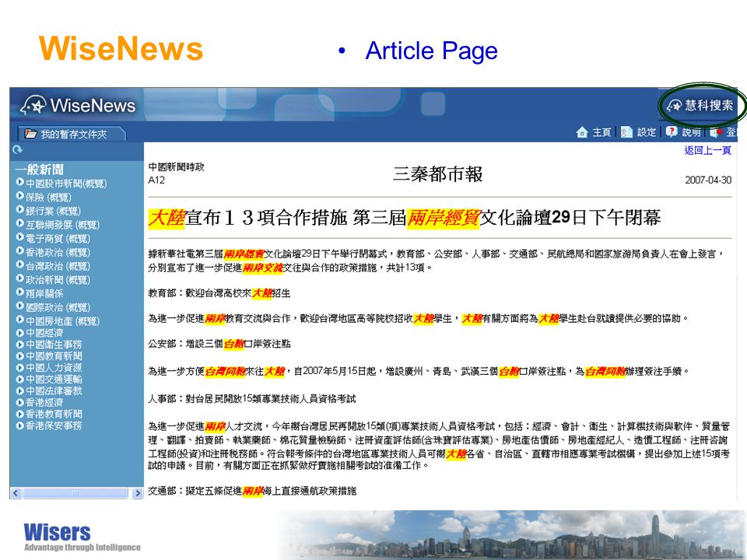The image size is (747, 560).
Task: Expand arrow beside 電子商貿 (概覽)
Action: pyautogui.click(x=20, y=236)
